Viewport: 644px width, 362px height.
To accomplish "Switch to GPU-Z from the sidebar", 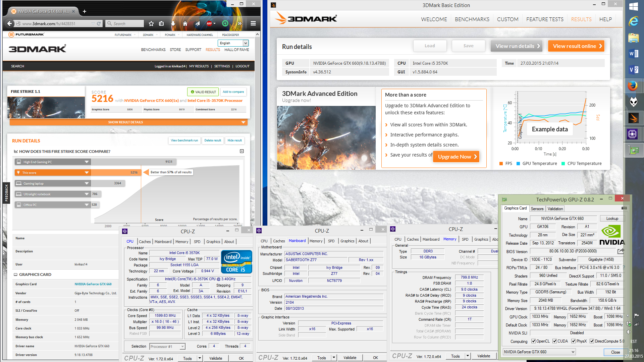I will 634,150.
